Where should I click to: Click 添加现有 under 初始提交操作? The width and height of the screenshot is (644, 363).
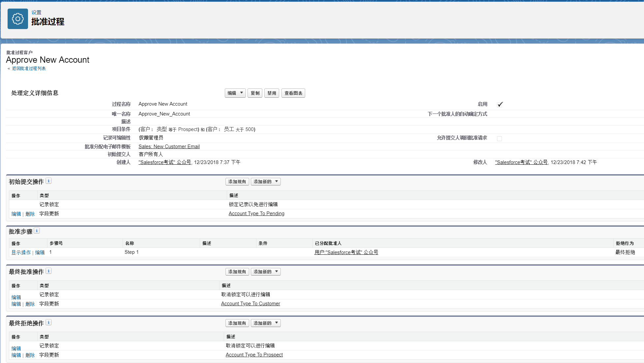[x=237, y=181]
